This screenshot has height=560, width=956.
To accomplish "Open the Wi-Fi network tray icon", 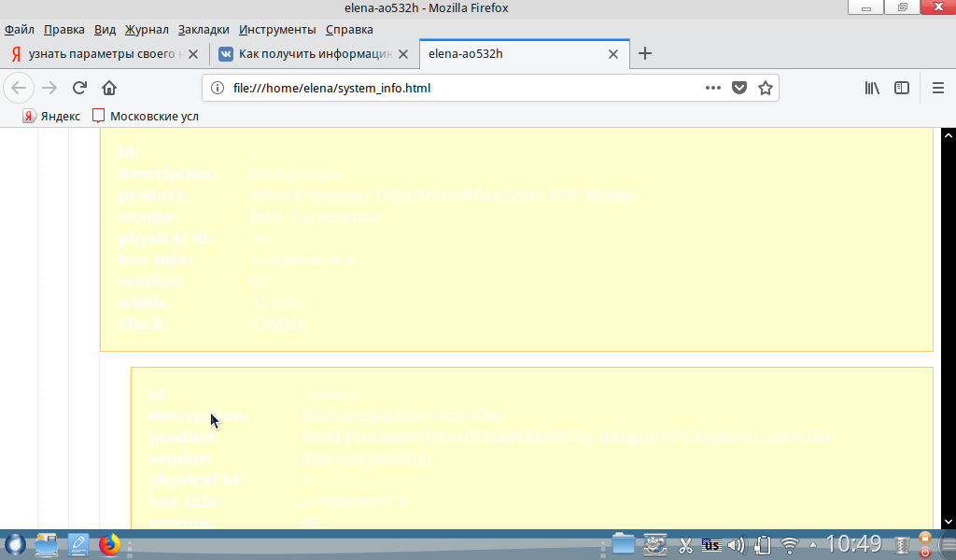I will 790,545.
